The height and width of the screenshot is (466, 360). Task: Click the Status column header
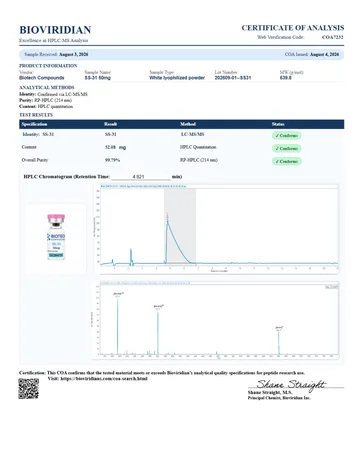(278, 124)
